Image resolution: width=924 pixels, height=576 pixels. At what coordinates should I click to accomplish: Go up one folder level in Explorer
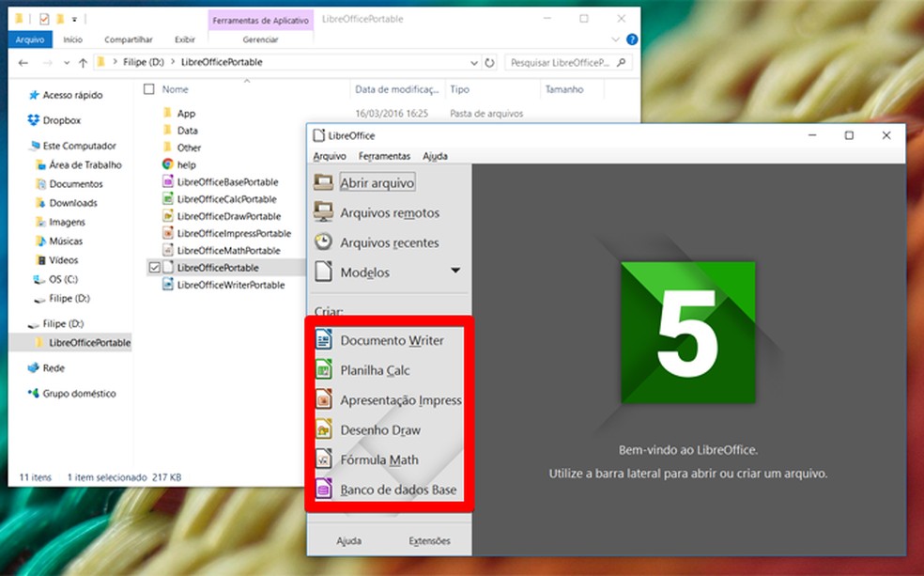click(x=83, y=63)
